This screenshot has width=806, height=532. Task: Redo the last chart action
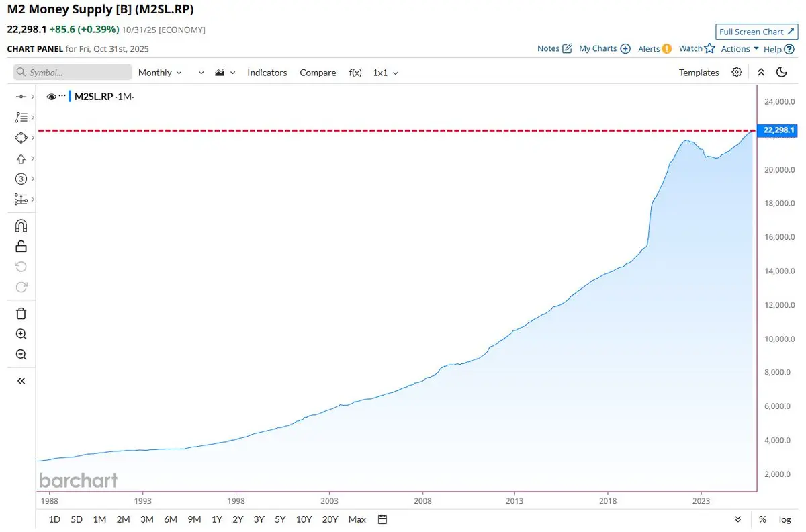(21, 287)
